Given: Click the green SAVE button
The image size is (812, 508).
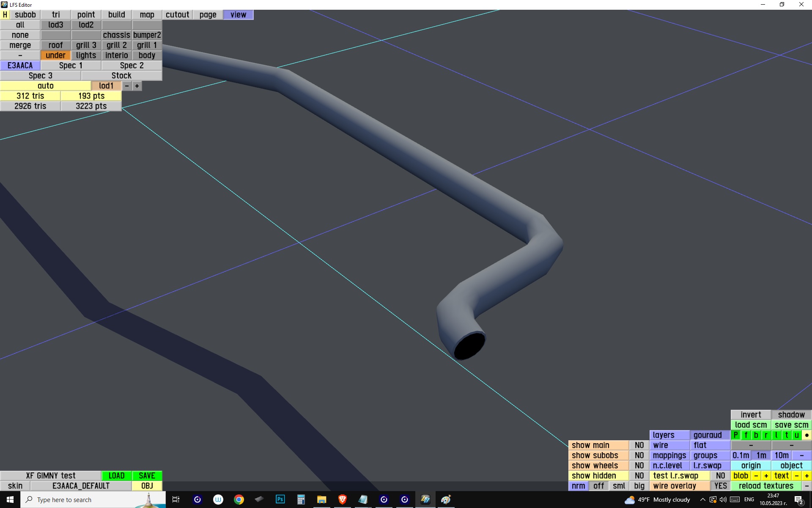Looking at the screenshot, I should point(147,476).
